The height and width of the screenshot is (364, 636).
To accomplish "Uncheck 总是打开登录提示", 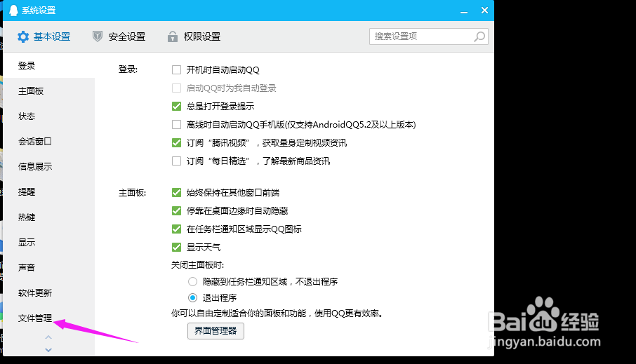I will coord(176,106).
